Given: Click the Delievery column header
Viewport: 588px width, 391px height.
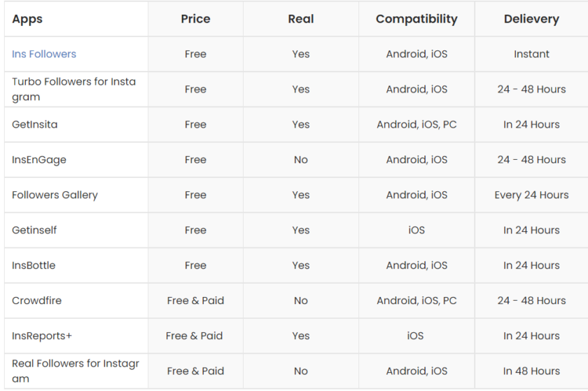Looking at the screenshot, I should click(531, 19).
